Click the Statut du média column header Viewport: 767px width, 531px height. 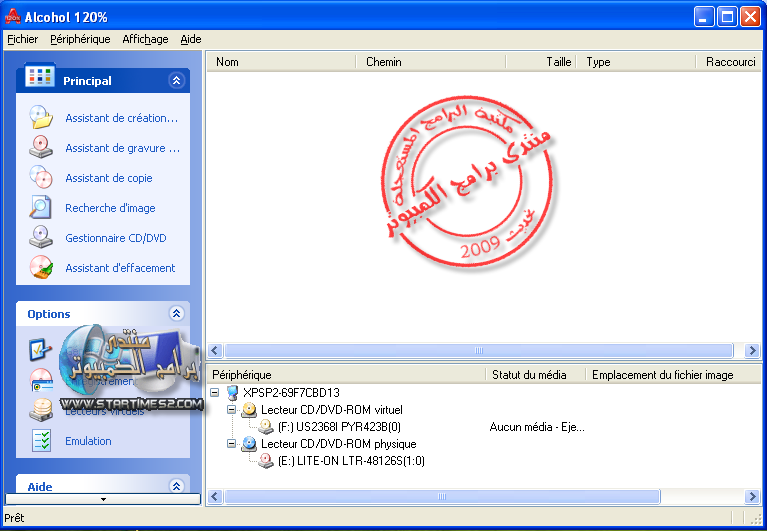[x=536, y=375]
